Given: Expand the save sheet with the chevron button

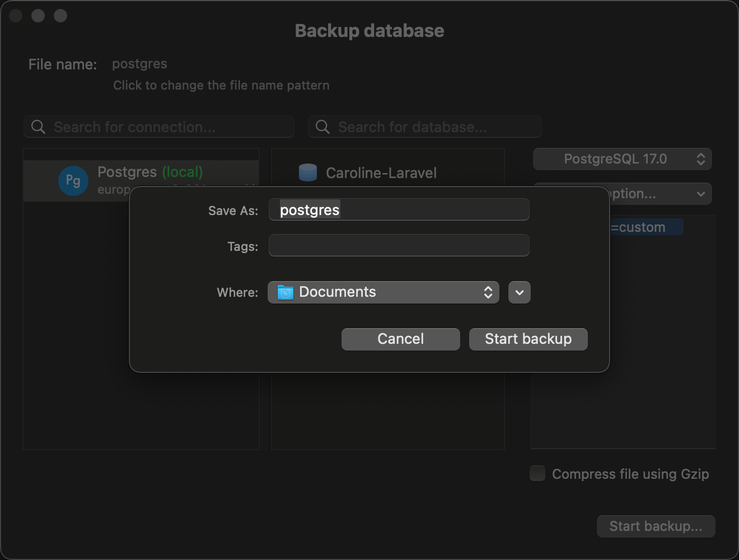Looking at the screenshot, I should 519,292.
